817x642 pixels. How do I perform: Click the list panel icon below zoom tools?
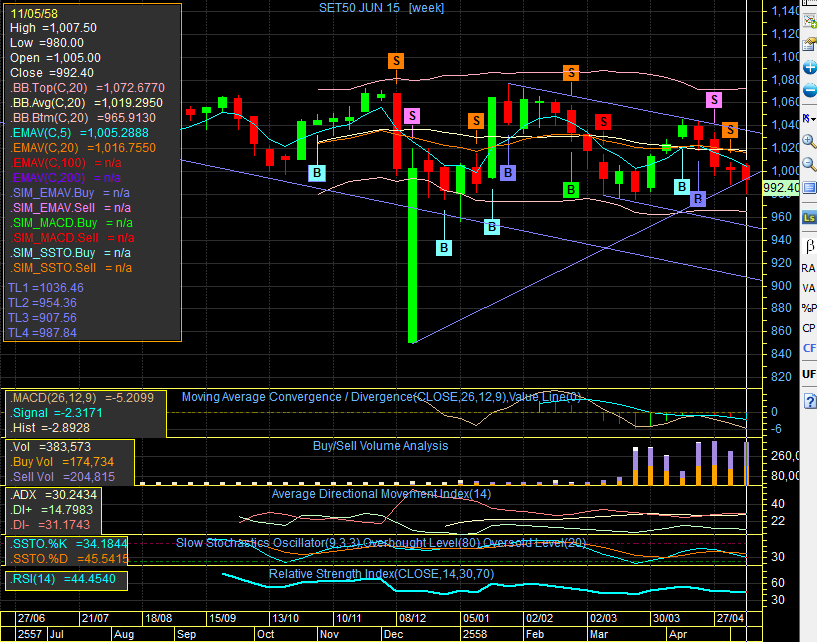click(810, 187)
